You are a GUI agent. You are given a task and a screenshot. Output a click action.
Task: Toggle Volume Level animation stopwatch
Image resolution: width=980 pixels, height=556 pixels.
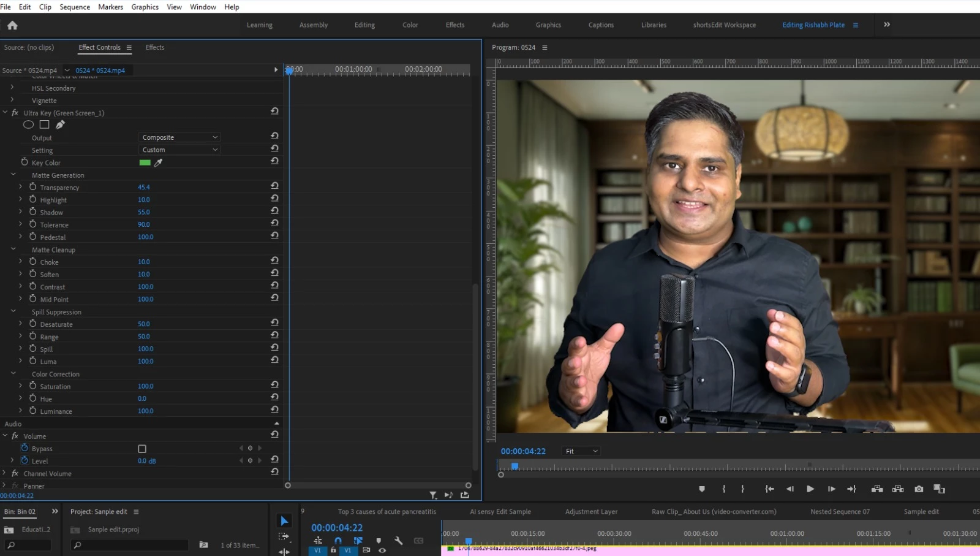[x=24, y=460]
